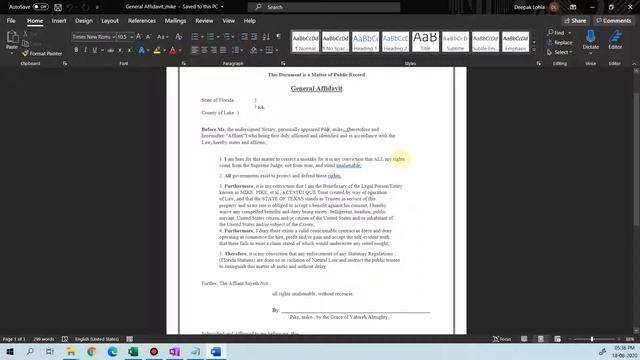Open the View tab

click(229, 21)
